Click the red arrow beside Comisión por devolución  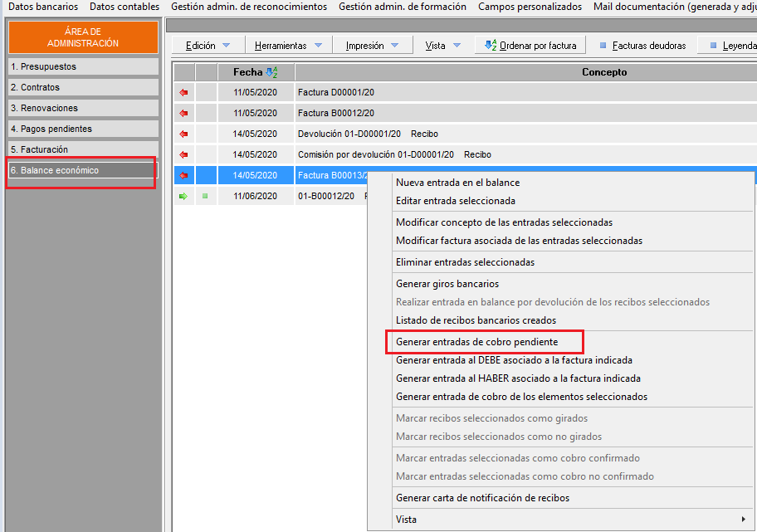(183, 154)
